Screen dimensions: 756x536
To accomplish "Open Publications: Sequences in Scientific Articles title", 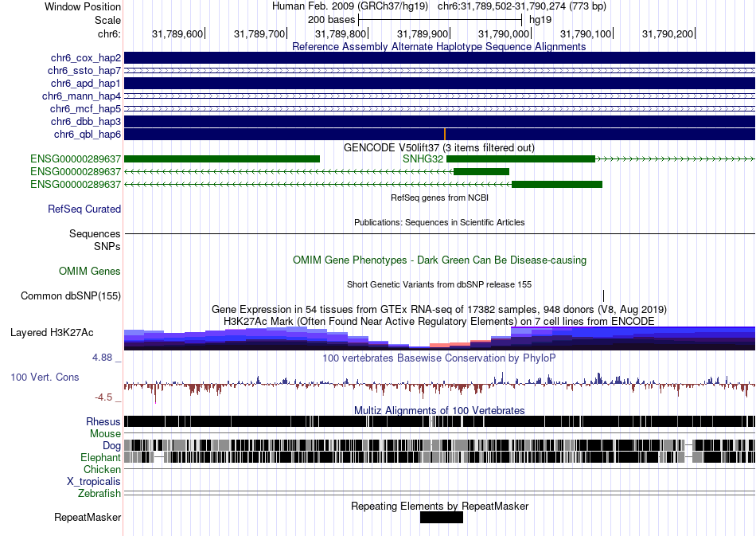I will point(439,222).
